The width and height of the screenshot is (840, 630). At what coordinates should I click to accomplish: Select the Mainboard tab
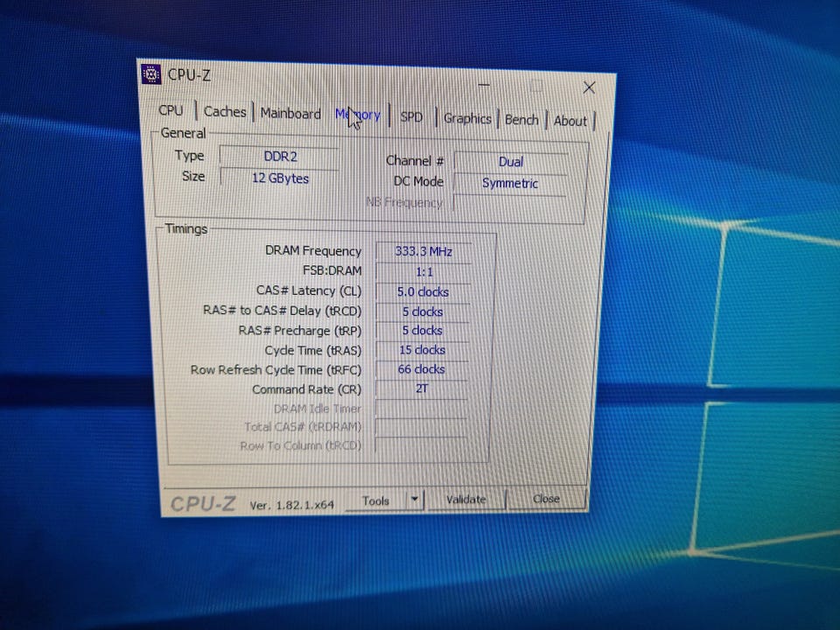point(290,114)
